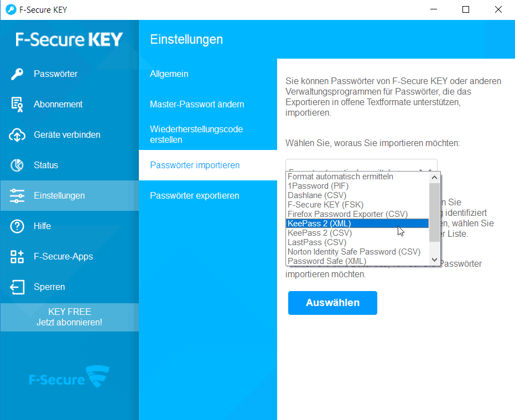Click dropdown list scroll down arrow

[x=435, y=260]
